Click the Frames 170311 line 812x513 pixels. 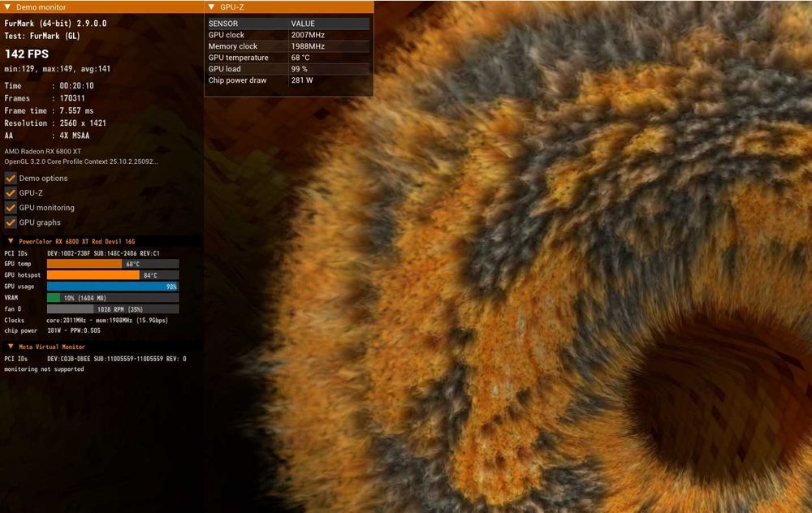(x=45, y=98)
